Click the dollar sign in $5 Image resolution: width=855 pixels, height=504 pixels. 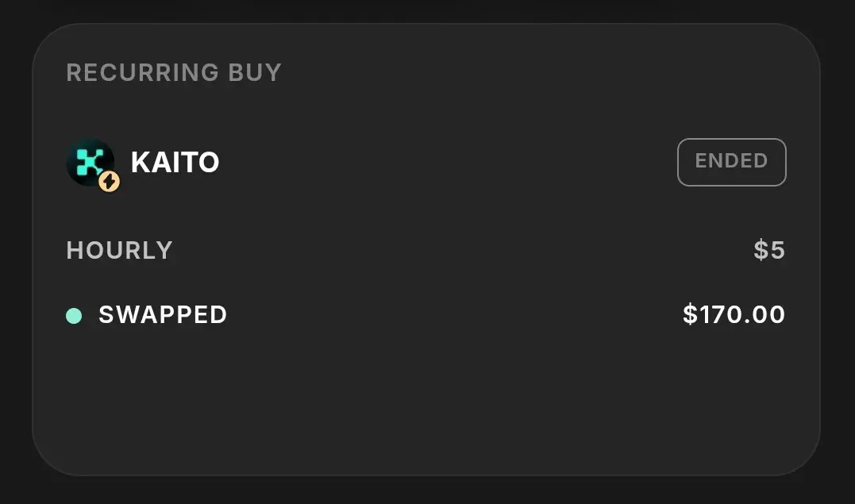coord(761,251)
